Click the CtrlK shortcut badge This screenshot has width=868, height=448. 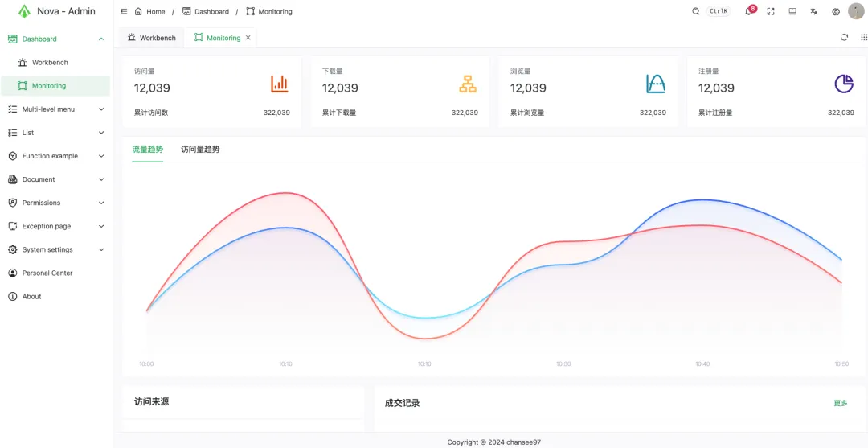(719, 11)
